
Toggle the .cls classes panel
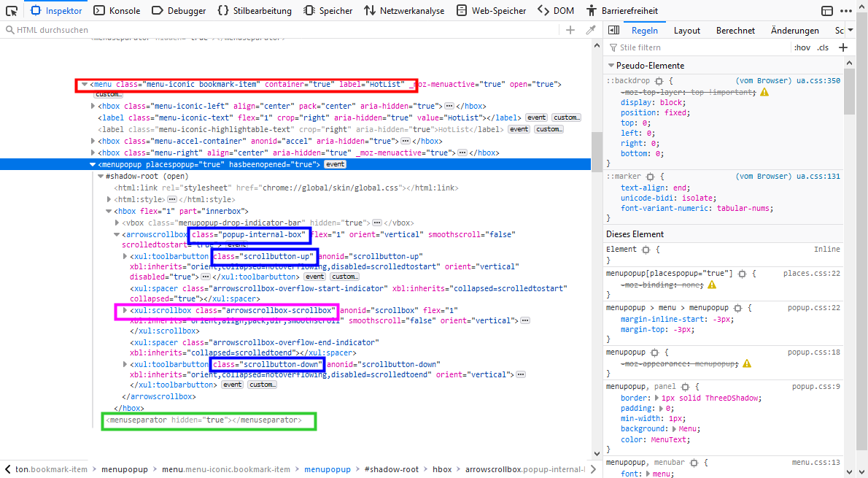[x=823, y=47]
